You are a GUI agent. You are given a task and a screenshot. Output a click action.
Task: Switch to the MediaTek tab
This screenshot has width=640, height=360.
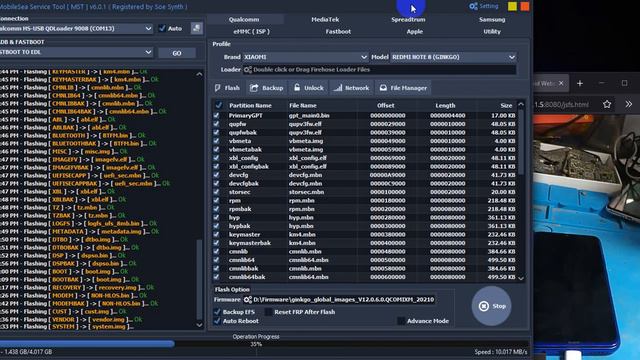coord(325,19)
